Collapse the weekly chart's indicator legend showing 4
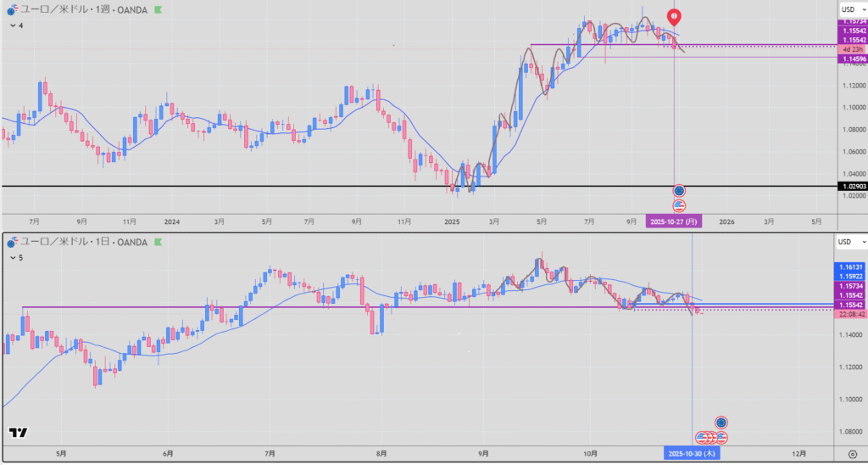868x465 pixels. (11, 26)
